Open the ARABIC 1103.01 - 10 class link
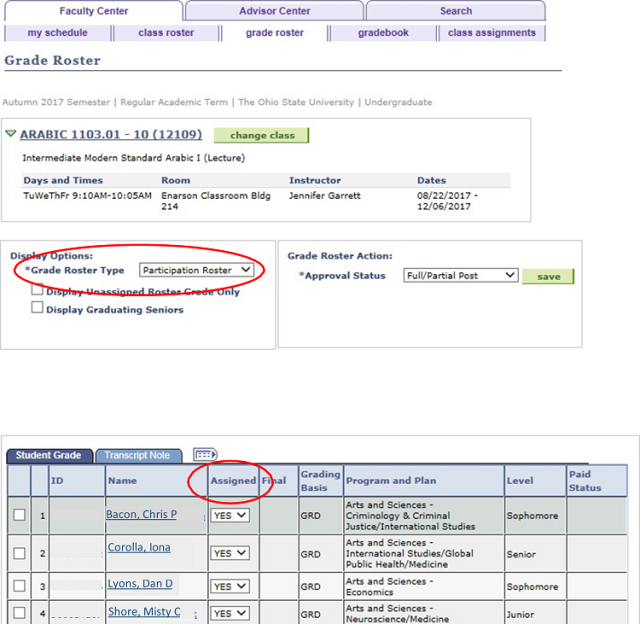This screenshot has width=640, height=624. pyautogui.click(x=111, y=134)
